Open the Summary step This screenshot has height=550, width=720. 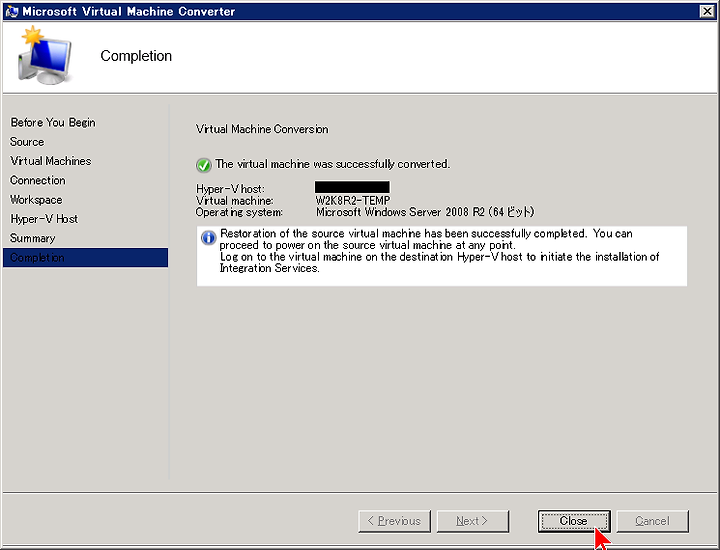tap(33, 238)
